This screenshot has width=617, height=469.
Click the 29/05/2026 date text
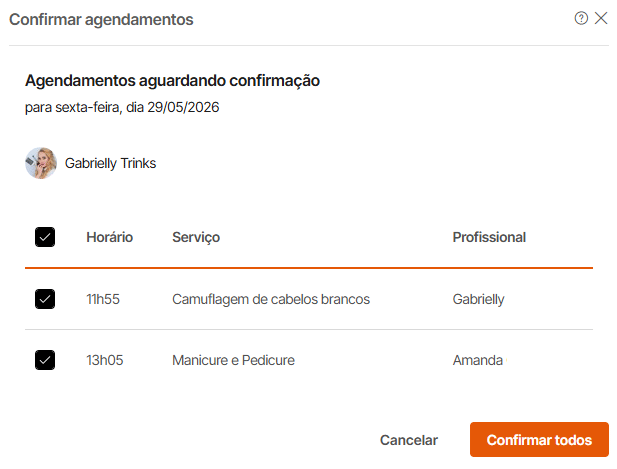click(183, 107)
